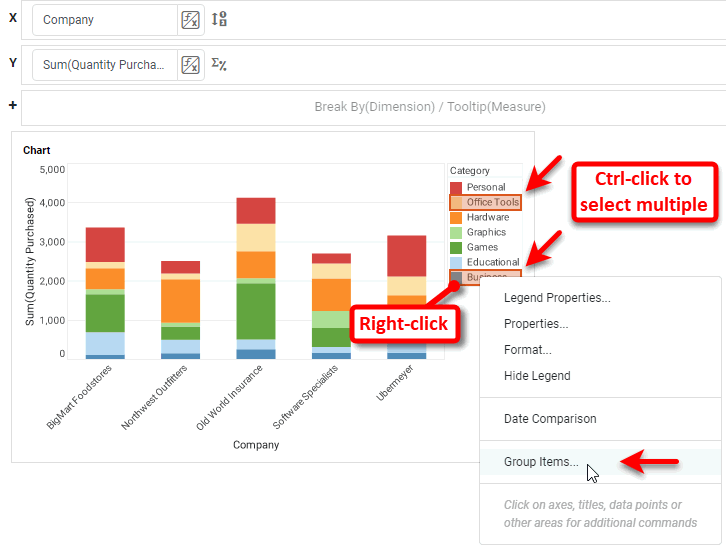
Task: Click the Σ% aggregate icon on Y row
Action: click(220, 65)
